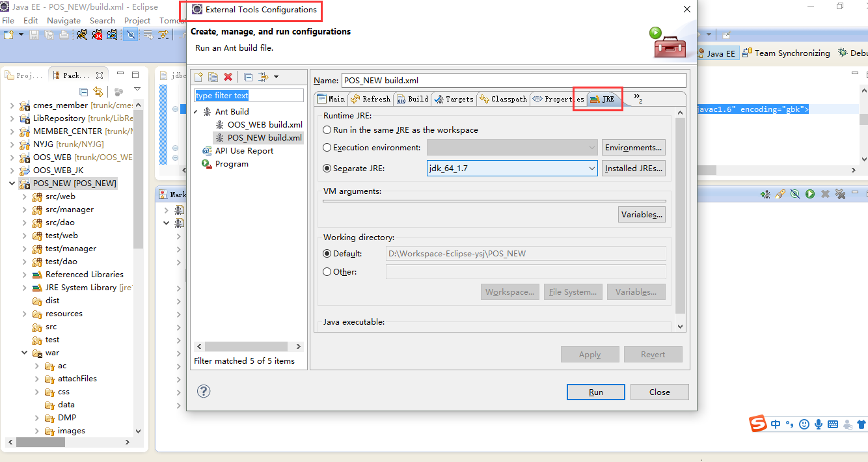Image resolution: width=868 pixels, height=462 pixels.
Task: Click scroll down arrow of JRE tab scrollbar
Action: (681, 327)
